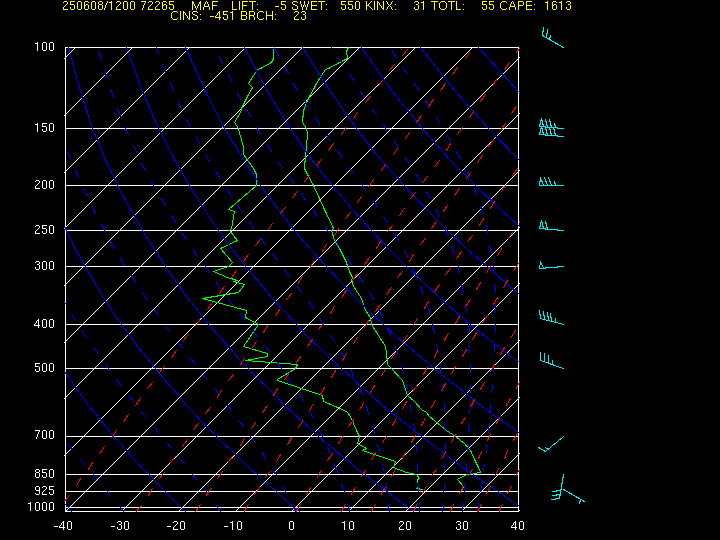Viewport: 720px width, 540px height.
Task: Click the 1000 pressure level label
Action: [41, 507]
